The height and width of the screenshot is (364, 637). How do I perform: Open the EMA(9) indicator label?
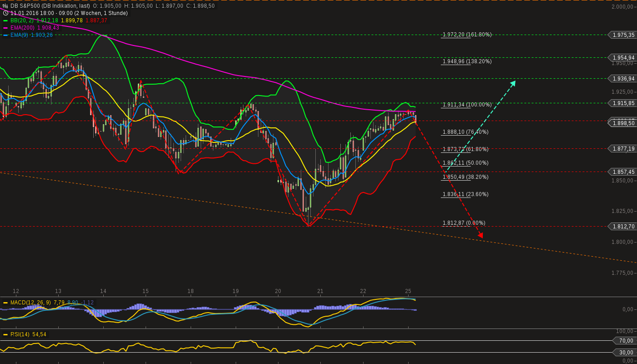coord(19,35)
